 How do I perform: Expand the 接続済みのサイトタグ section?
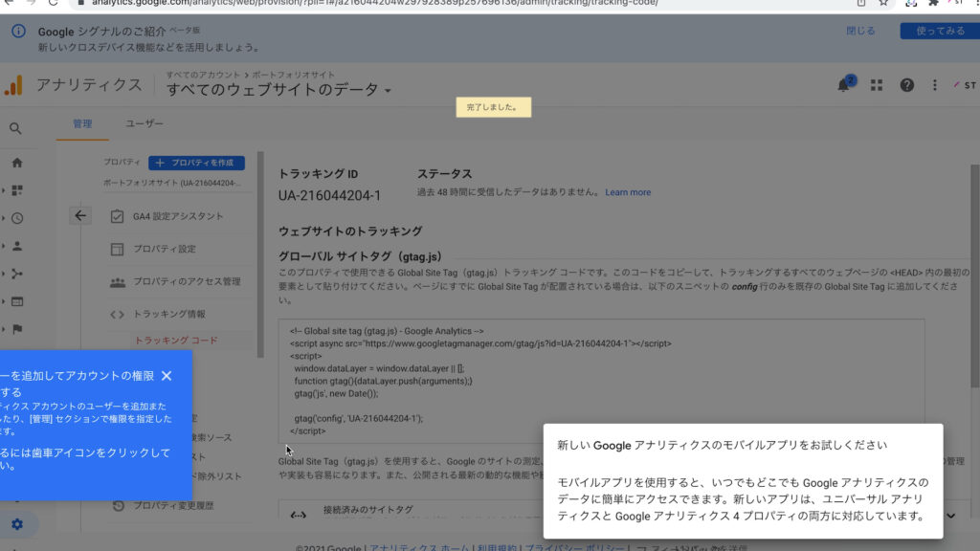(950, 516)
